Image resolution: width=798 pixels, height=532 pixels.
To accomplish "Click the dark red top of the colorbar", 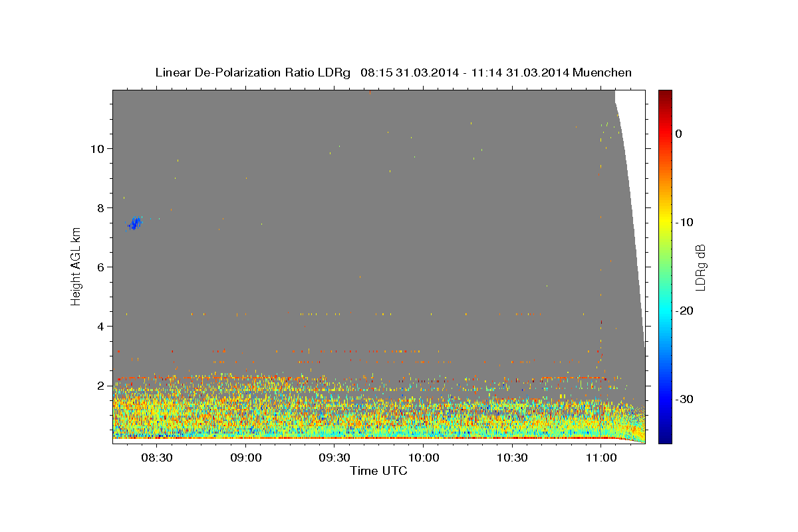I will [664, 96].
